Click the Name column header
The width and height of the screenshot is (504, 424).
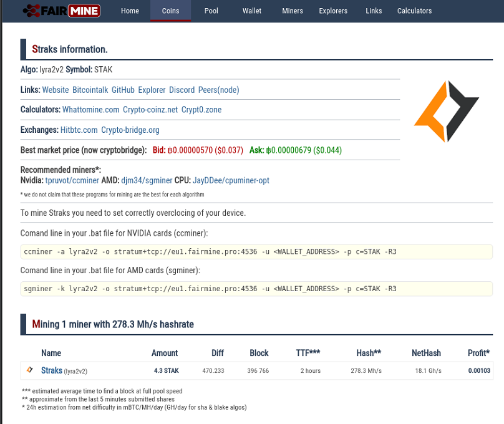(51, 353)
